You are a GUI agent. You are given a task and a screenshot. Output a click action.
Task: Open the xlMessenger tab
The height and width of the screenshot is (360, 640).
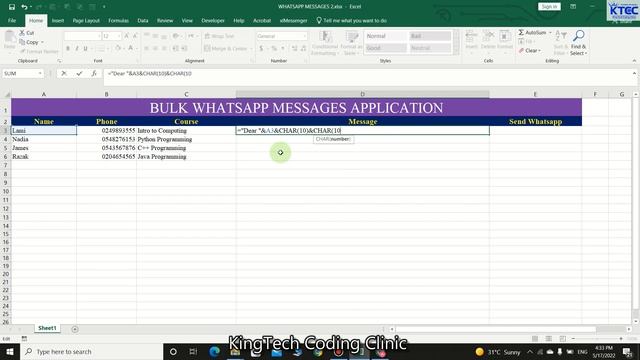coord(293,20)
